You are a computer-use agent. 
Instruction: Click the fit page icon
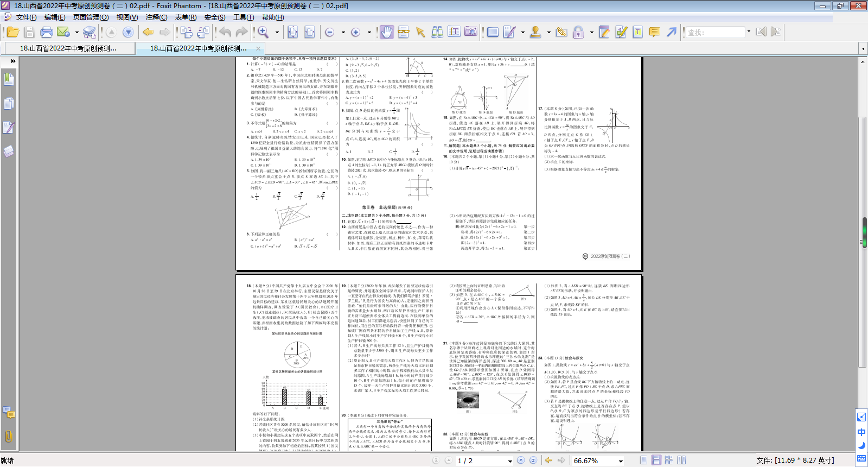pyautogui.click(x=292, y=32)
